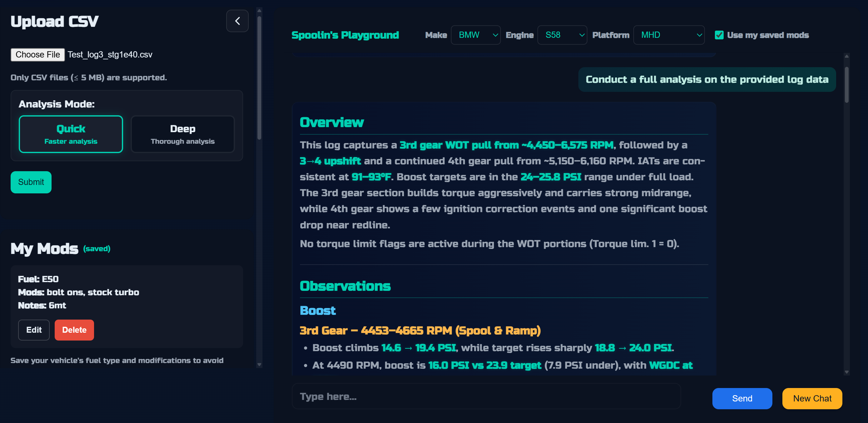This screenshot has width=868, height=423.
Task: Click the Spoolin's Playground title
Action: 345,35
